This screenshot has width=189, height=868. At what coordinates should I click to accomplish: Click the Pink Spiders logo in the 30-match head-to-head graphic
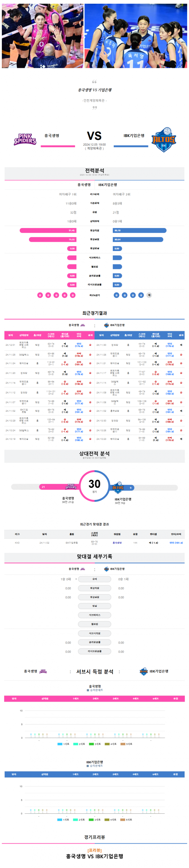point(71,487)
